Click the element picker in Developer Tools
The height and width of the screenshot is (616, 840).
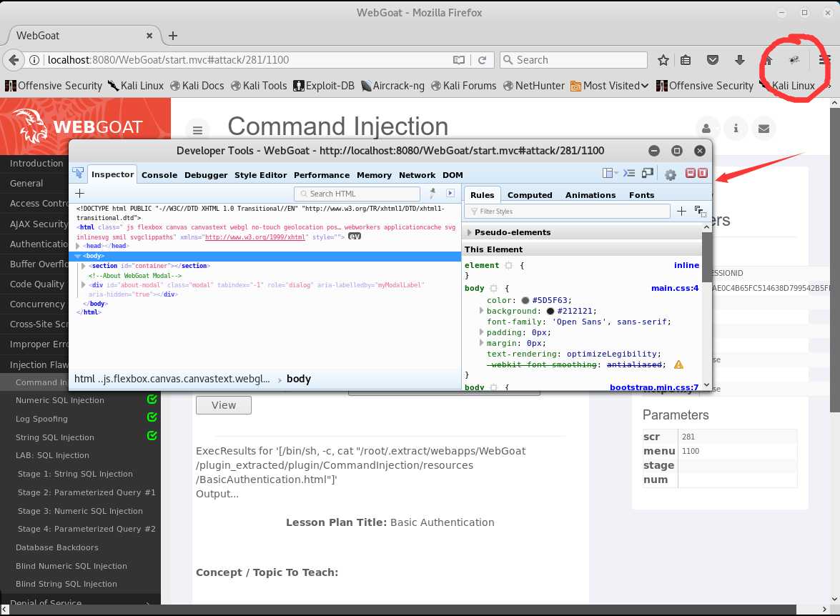coord(78,174)
